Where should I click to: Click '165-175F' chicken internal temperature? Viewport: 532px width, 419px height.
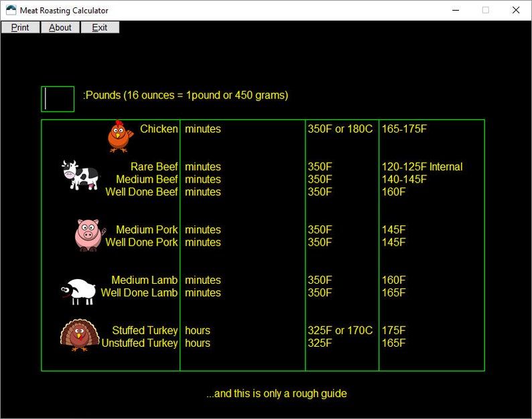tap(405, 129)
